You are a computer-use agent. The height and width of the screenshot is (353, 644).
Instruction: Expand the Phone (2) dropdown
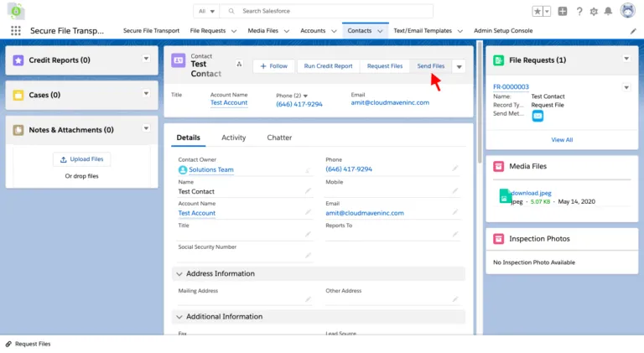tap(305, 96)
